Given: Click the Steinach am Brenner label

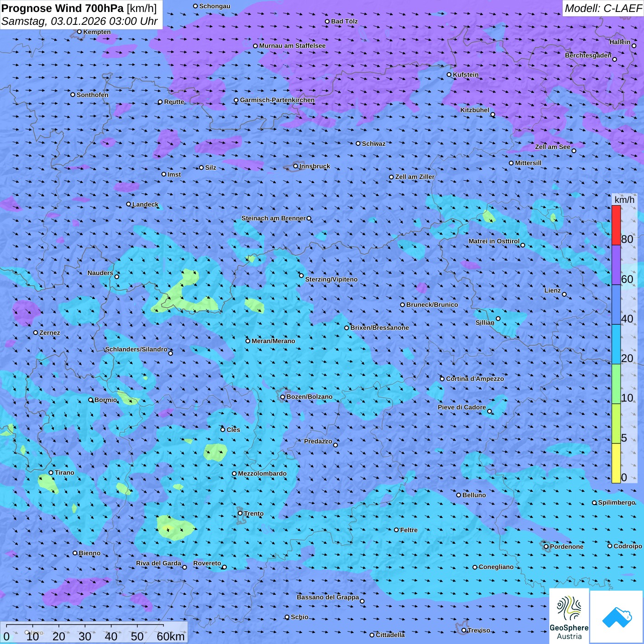Looking at the screenshot, I should pyautogui.click(x=274, y=218).
